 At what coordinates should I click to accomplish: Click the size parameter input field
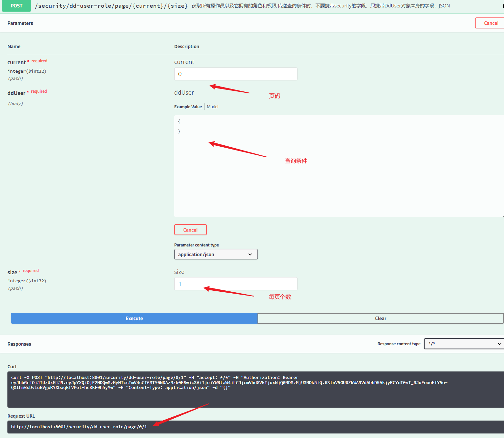pyautogui.click(x=235, y=284)
